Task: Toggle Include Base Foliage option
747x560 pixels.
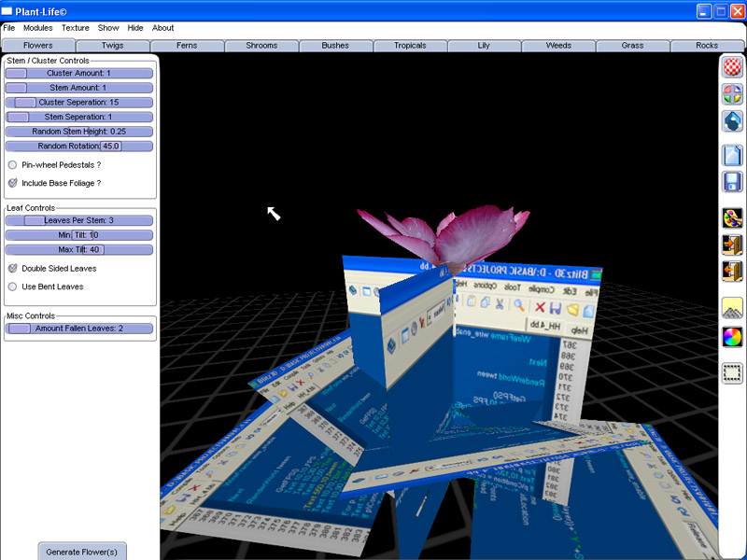Action: [13, 183]
